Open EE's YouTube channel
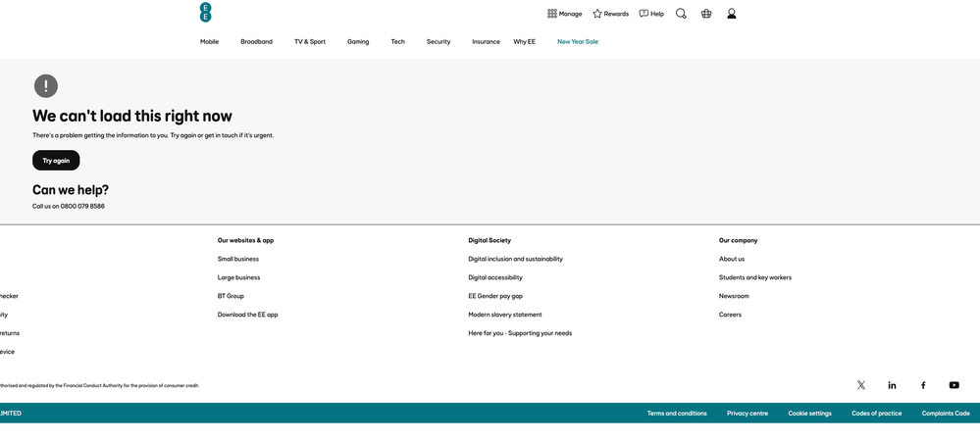980x442 pixels. point(954,385)
